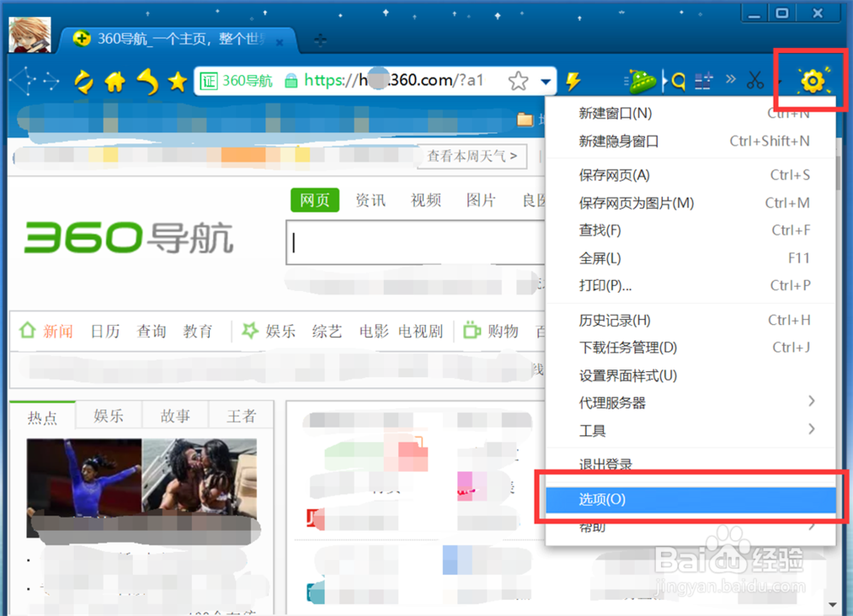Select the 视频 search tab
Viewport: 853px width, 616px height.
(x=426, y=200)
